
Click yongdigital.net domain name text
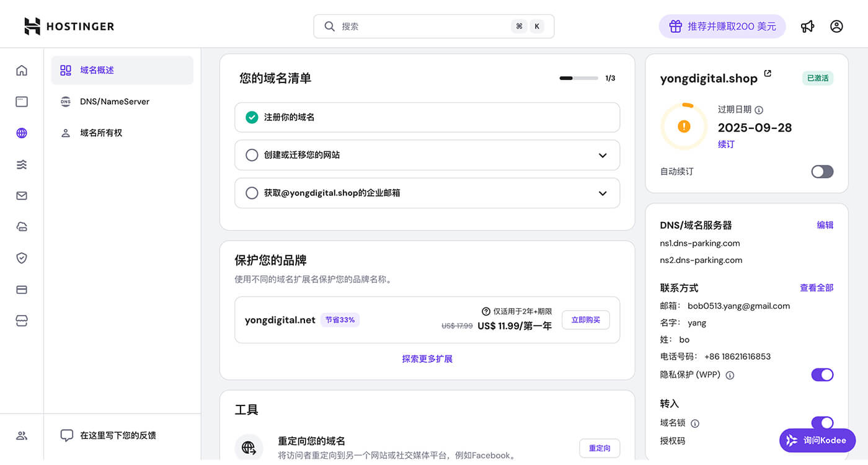[x=280, y=320]
